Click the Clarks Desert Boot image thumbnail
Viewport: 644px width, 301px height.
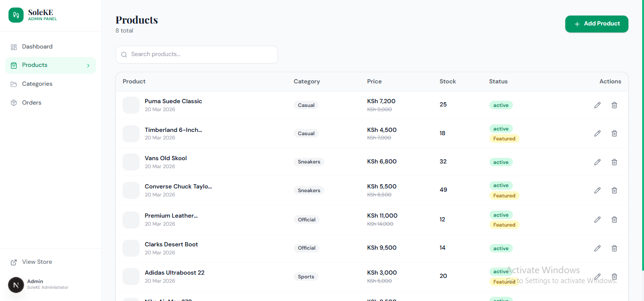click(x=131, y=248)
